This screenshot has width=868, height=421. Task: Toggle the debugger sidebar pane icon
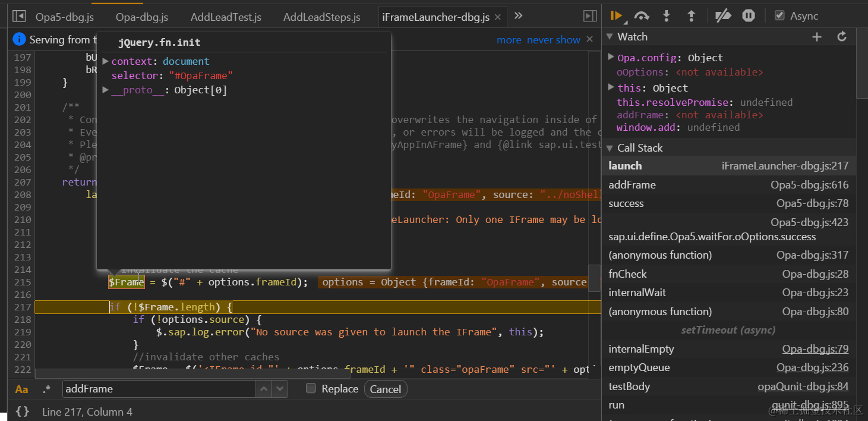pos(590,16)
